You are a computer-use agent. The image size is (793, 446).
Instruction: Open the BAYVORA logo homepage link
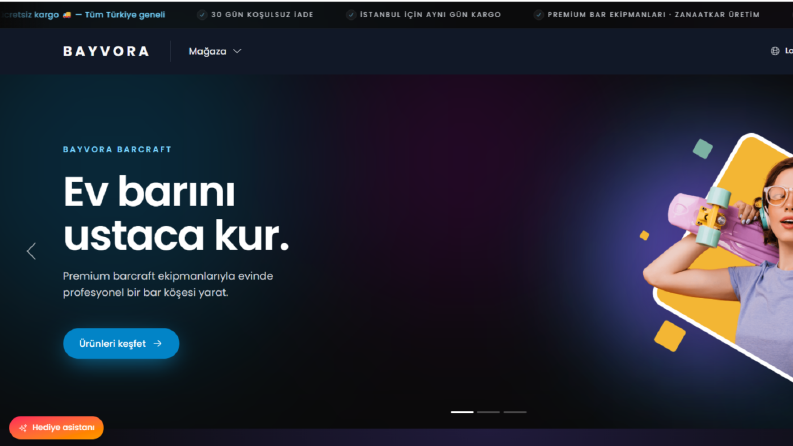pyautogui.click(x=106, y=51)
